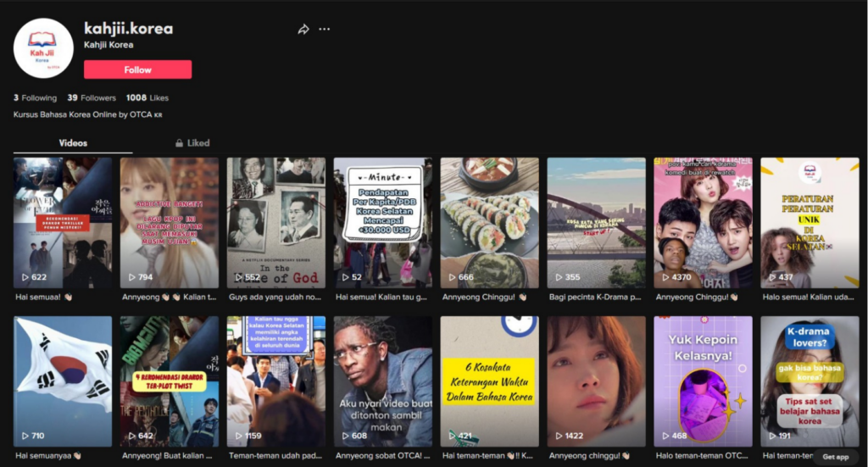Open the thriller drama video with 622 views
Image resolution: width=868 pixels, height=467 pixels.
63,222
